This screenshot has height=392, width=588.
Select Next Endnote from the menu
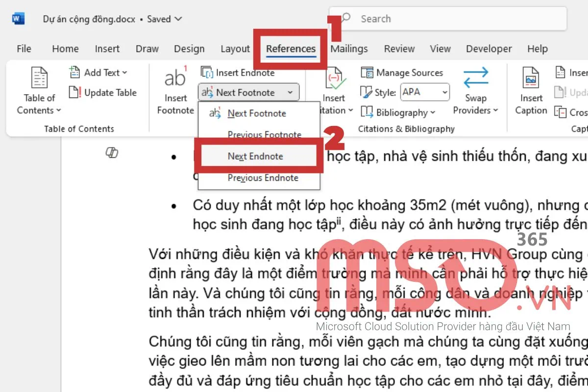pyautogui.click(x=255, y=156)
